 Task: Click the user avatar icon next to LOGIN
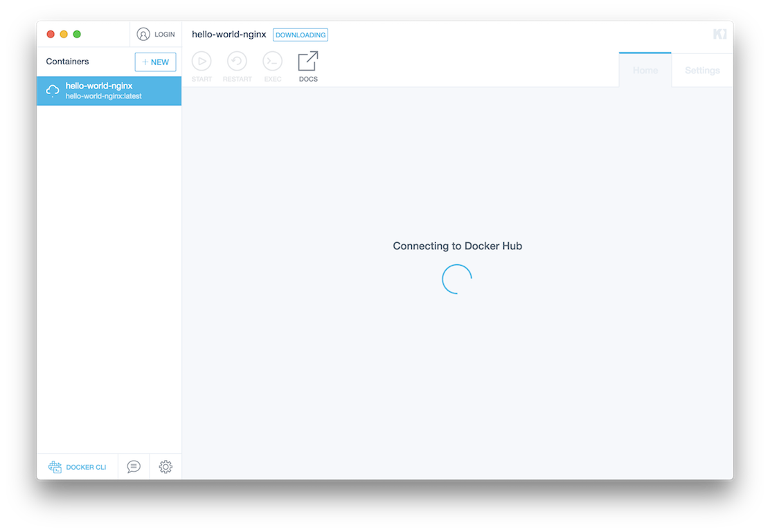coord(144,34)
